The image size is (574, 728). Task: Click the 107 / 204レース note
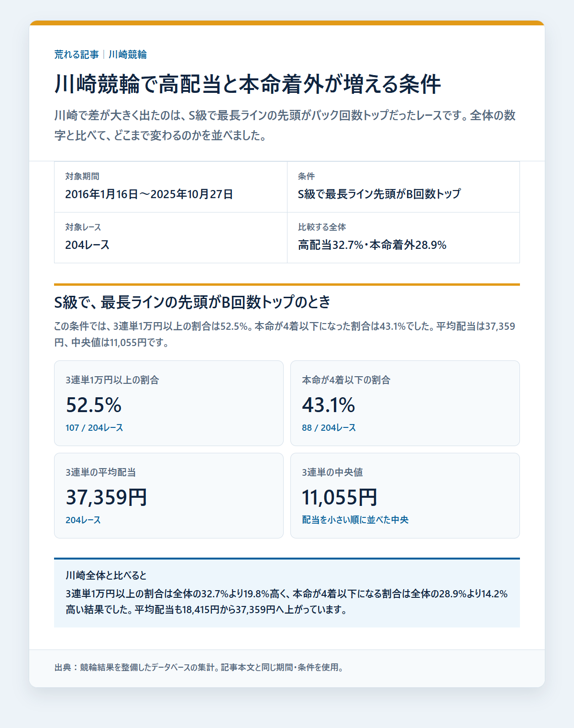point(94,427)
